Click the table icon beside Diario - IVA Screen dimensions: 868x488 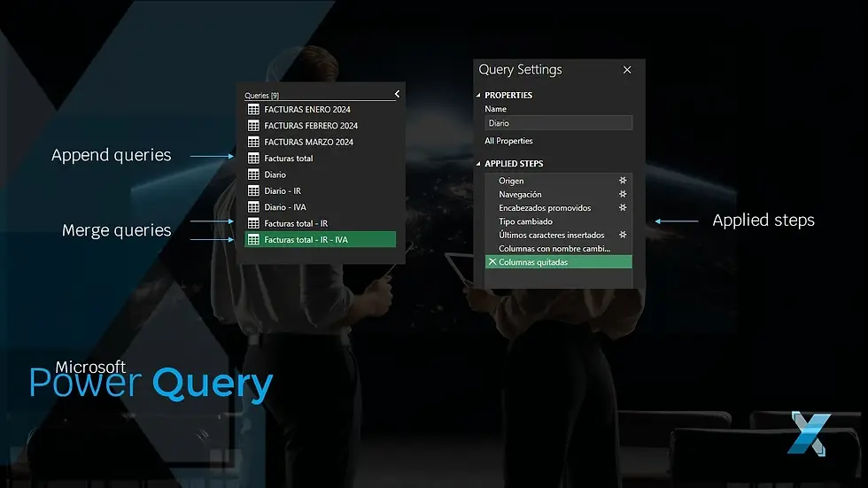click(253, 207)
